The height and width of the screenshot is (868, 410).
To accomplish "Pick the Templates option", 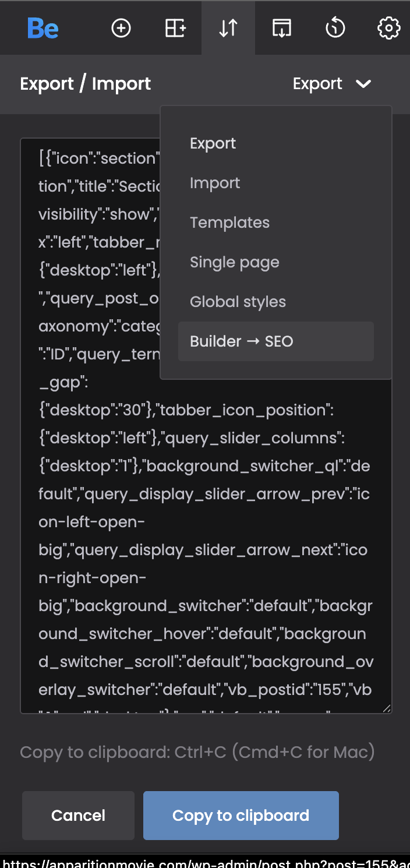I will tap(229, 223).
